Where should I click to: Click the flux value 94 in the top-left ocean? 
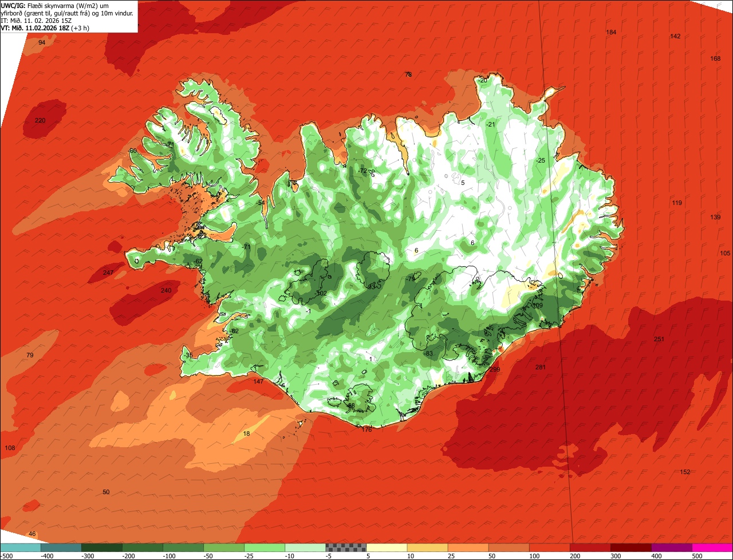[x=42, y=42]
